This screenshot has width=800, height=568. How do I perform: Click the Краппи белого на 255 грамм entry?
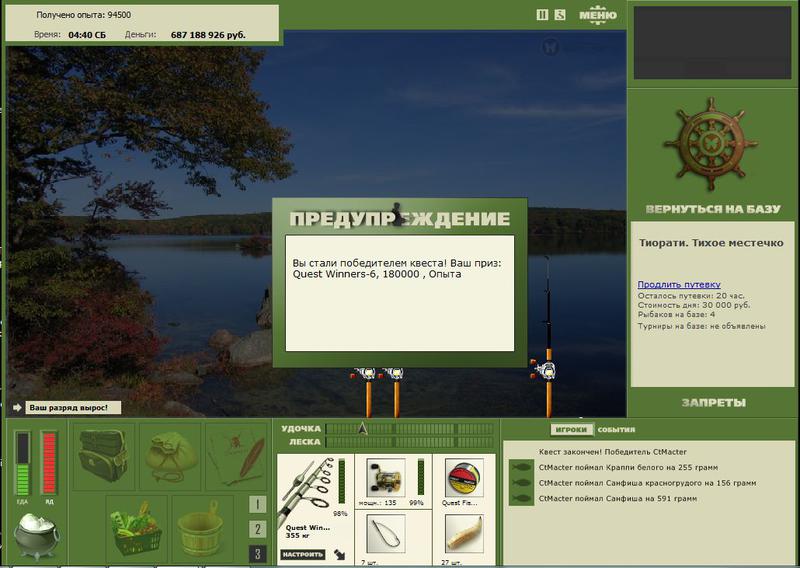(628, 467)
